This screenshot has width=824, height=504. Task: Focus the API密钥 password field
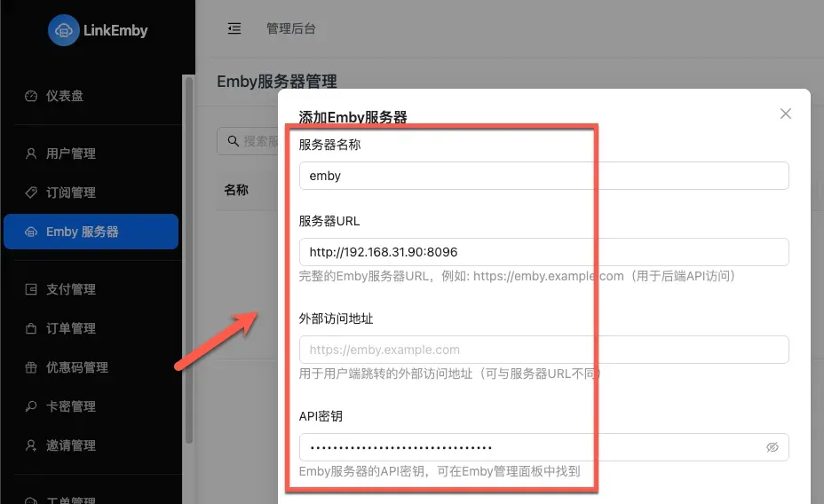pyautogui.click(x=544, y=447)
